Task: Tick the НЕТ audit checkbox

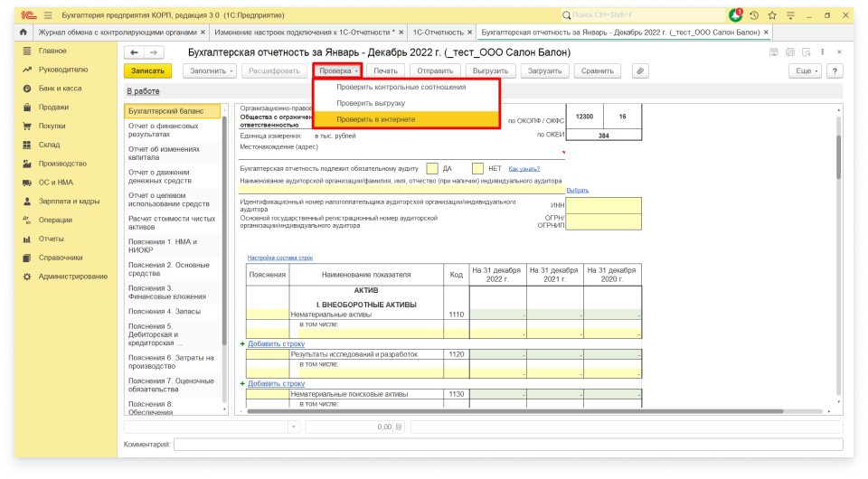Action: [477, 169]
